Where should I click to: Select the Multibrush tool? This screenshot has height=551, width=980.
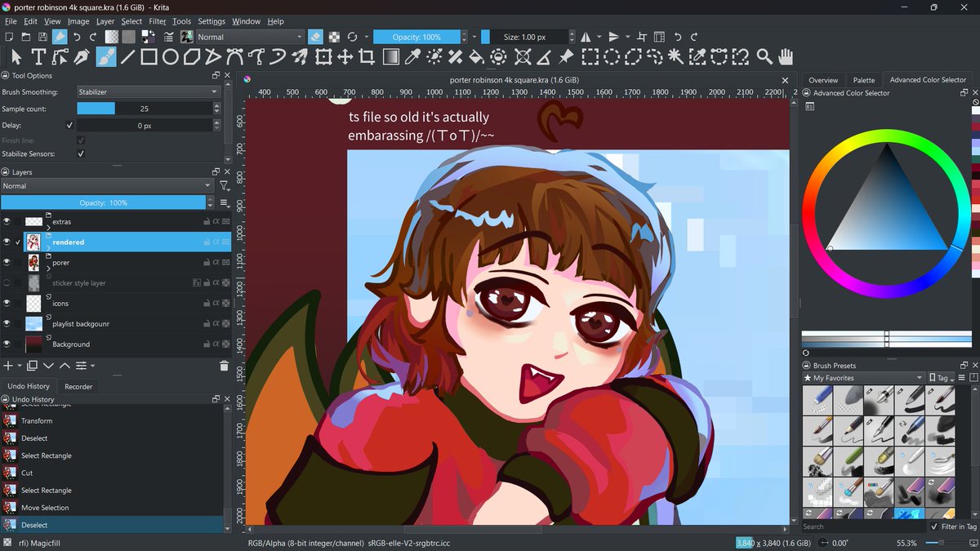(301, 56)
